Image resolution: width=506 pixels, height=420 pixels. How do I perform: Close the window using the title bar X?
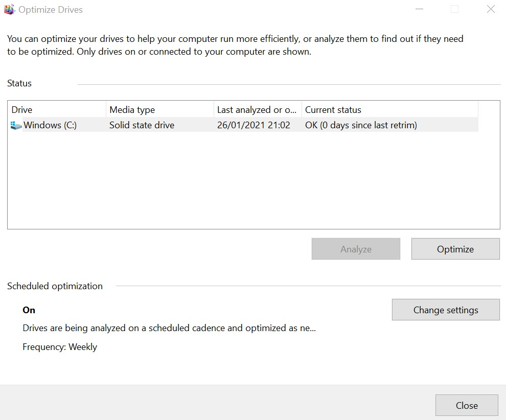tap(491, 10)
